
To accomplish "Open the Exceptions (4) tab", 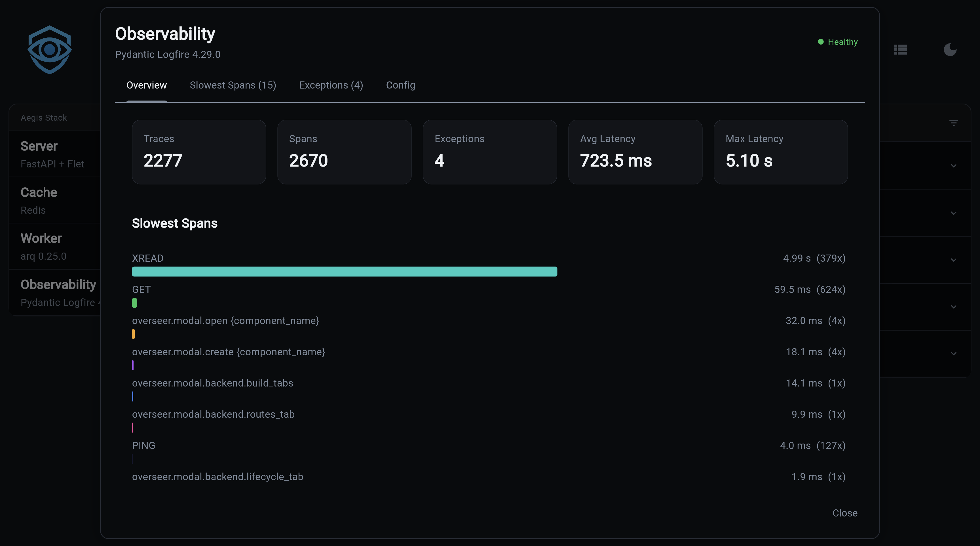I will (x=331, y=85).
